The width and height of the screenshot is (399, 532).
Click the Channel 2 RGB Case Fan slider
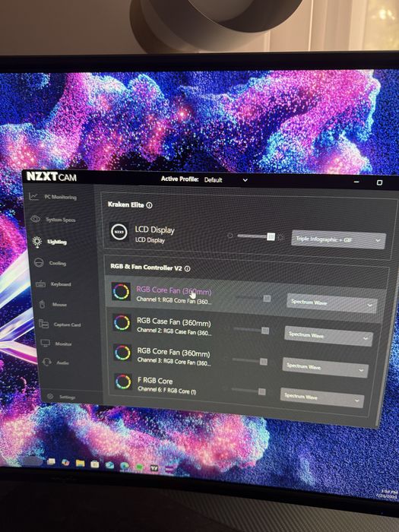coord(251,330)
